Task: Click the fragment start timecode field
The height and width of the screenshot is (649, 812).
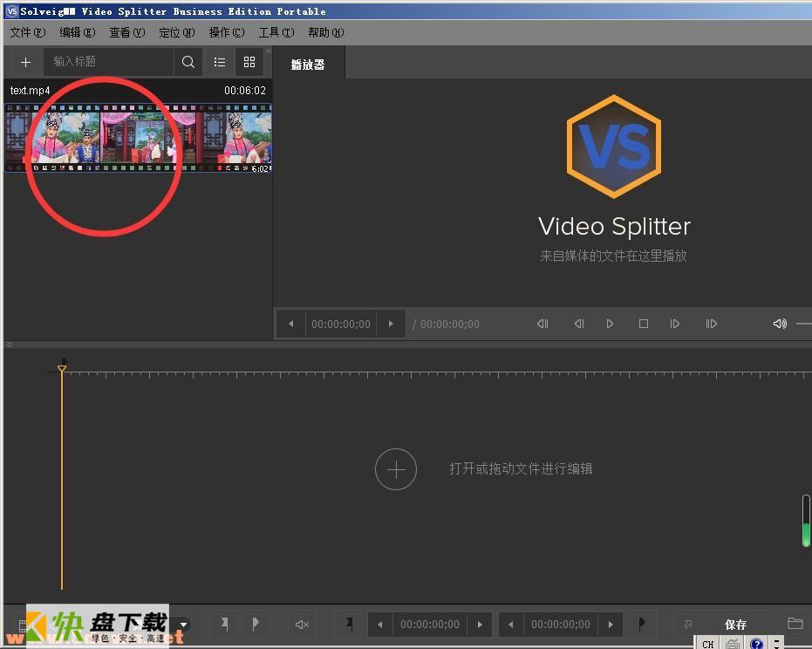Action: coord(430,625)
